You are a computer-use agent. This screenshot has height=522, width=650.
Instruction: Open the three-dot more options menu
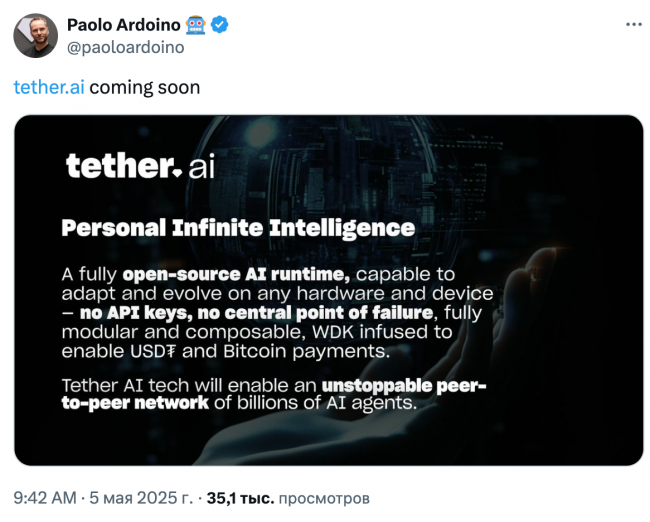pyautogui.click(x=633, y=25)
